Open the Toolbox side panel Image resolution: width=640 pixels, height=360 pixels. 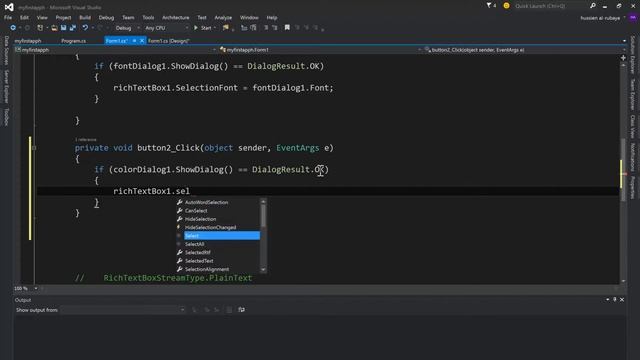pyautogui.click(x=6, y=117)
